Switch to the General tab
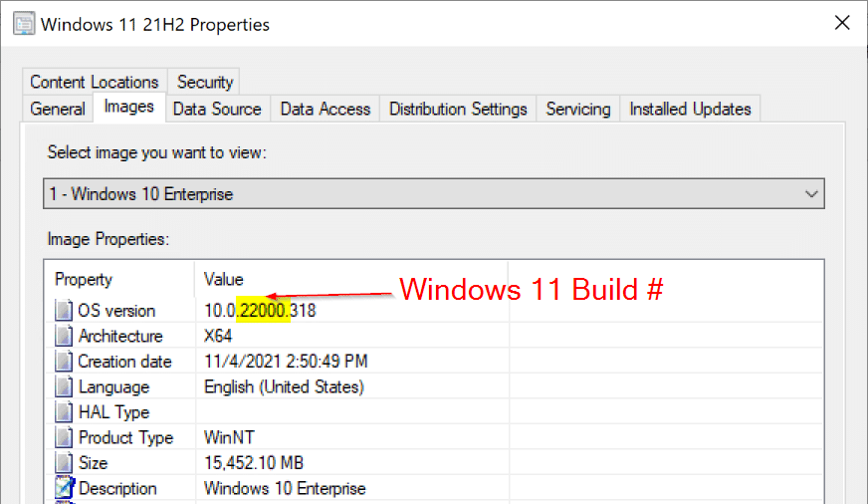 58,109
